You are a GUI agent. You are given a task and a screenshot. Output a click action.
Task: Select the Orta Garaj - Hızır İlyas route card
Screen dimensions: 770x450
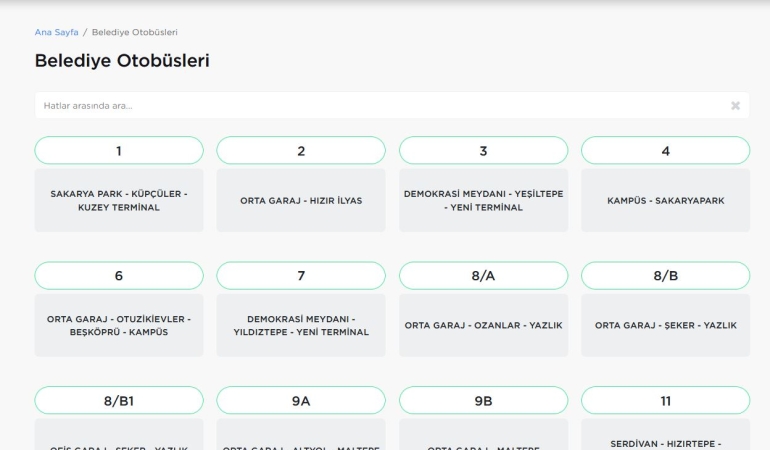(301, 200)
